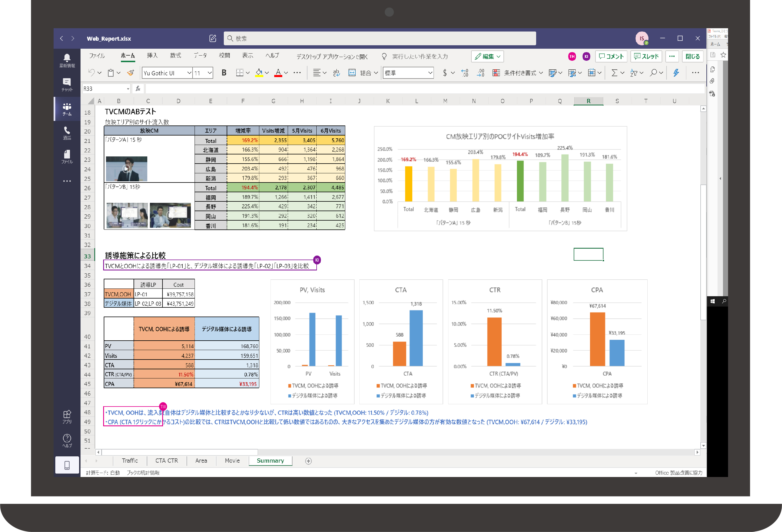Image resolution: width=782 pixels, height=532 pixels.
Task: Click the AutoSum sigma icon
Action: [x=614, y=73]
